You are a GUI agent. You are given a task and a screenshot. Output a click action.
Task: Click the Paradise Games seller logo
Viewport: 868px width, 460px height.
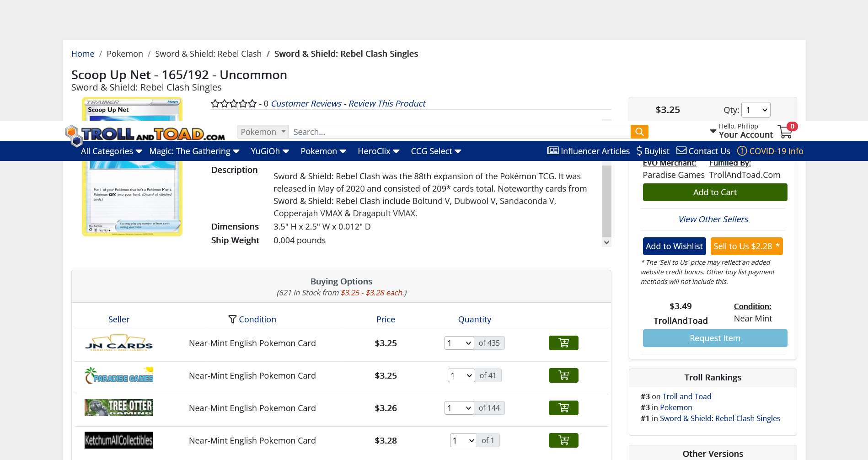(x=119, y=375)
